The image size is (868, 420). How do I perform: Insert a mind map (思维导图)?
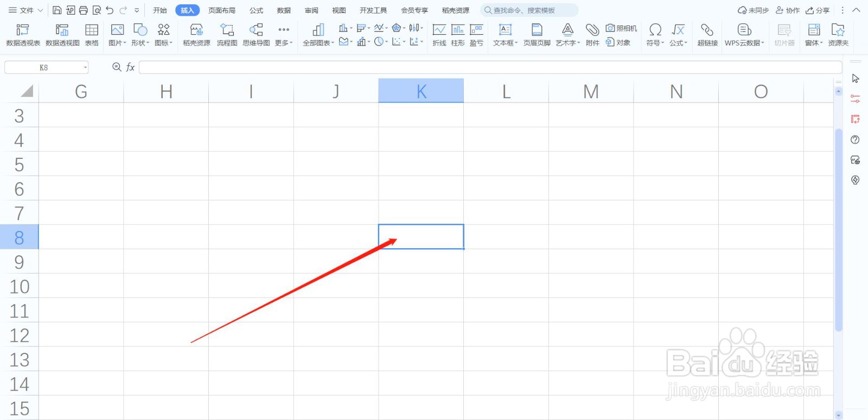[x=256, y=35]
